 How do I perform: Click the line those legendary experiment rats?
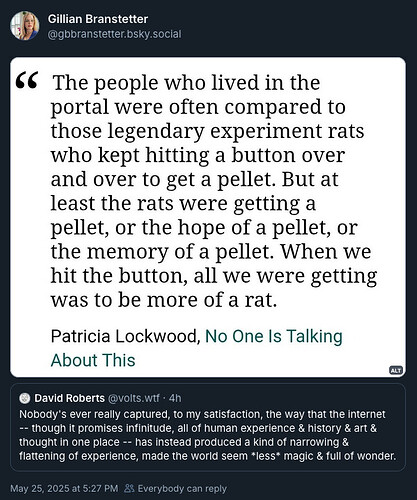(x=207, y=131)
